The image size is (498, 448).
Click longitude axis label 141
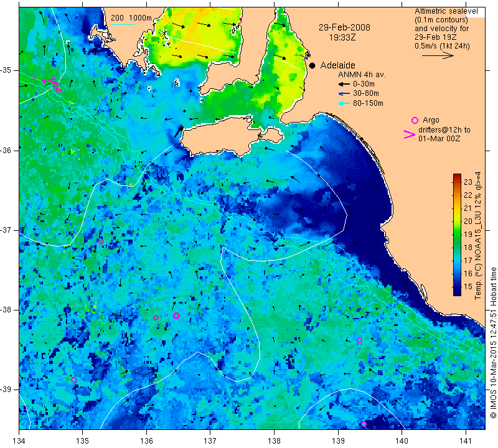466,441
